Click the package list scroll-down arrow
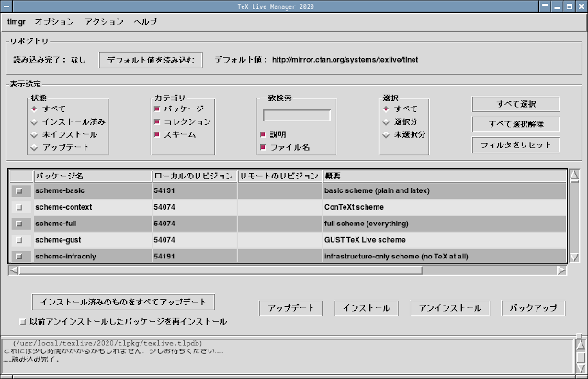The image size is (588, 379). (x=574, y=258)
